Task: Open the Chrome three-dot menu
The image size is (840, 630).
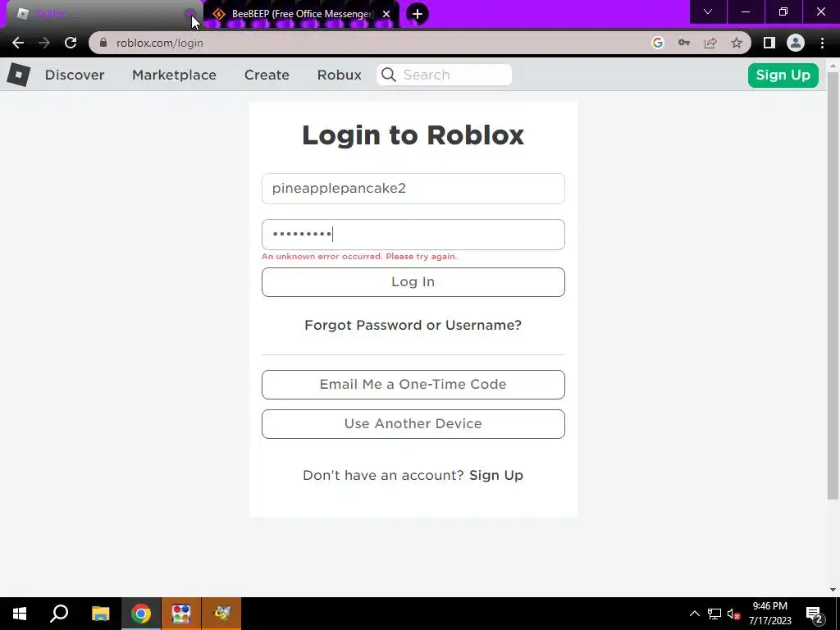Action: [x=822, y=43]
